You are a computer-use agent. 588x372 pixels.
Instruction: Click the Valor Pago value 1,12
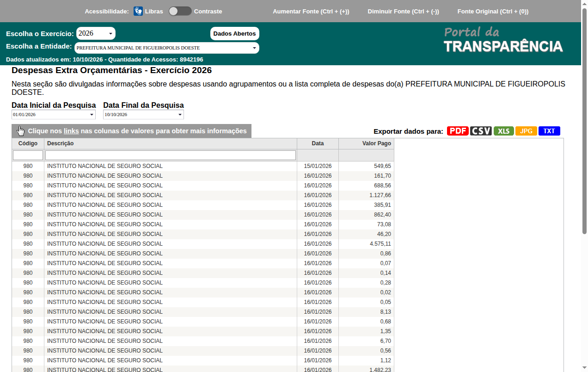tap(386, 360)
